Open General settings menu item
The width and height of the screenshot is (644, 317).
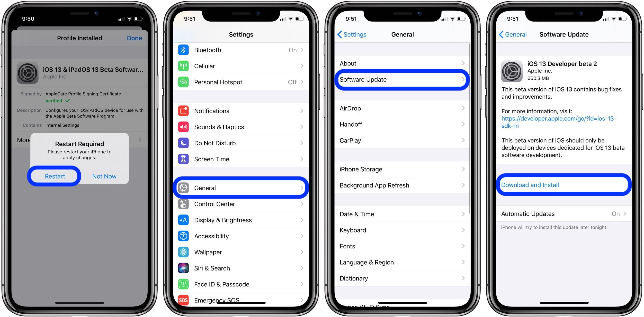pyautogui.click(x=242, y=188)
